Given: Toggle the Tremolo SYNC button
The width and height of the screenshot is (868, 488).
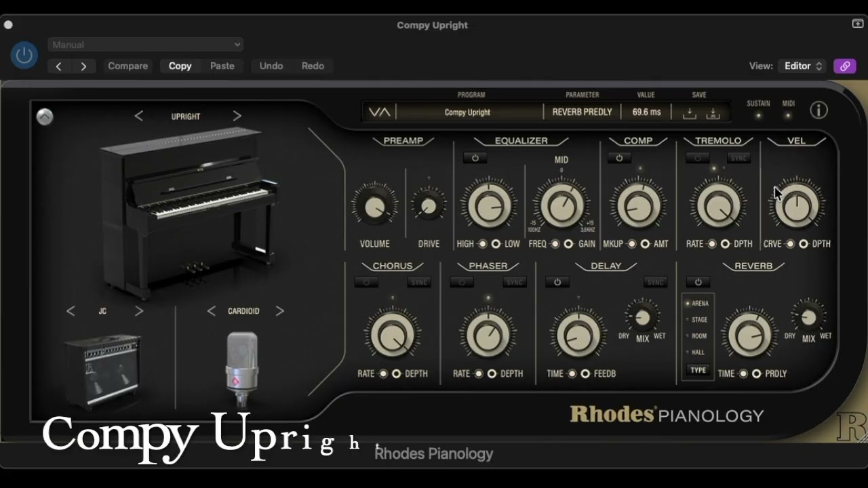Looking at the screenshot, I should (738, 158).
